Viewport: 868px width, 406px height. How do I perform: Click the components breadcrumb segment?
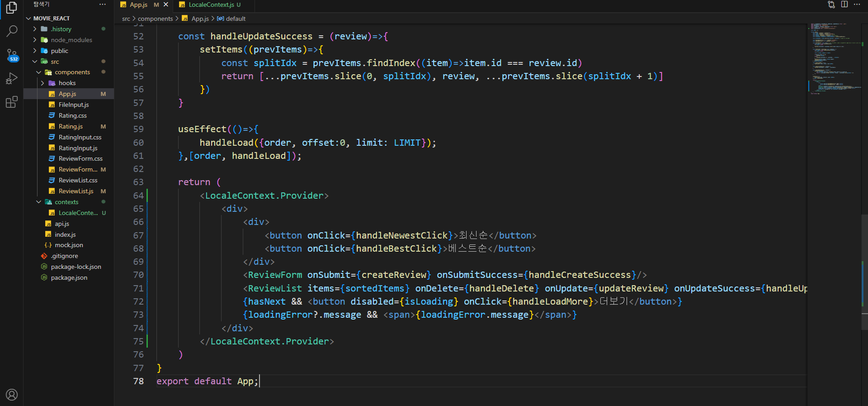(x=155, y=19)
